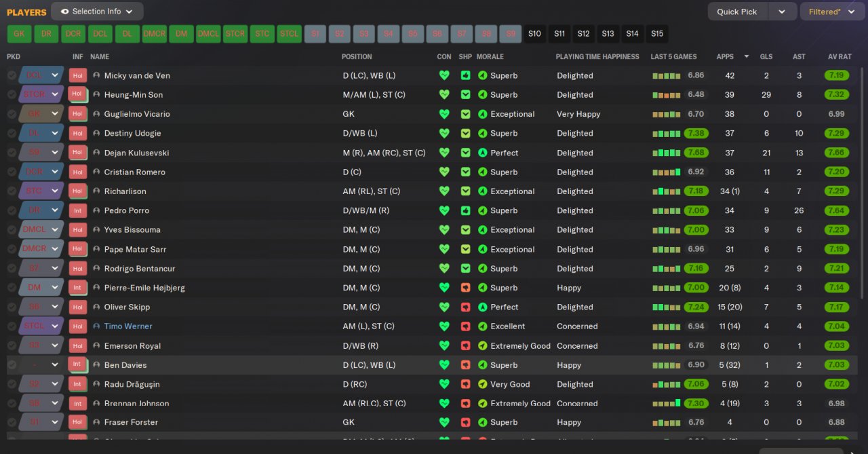868x454 pixels.
Task: Toggle the picked checkmark for Guglielmo Vicario
Action: coord(12,114)
